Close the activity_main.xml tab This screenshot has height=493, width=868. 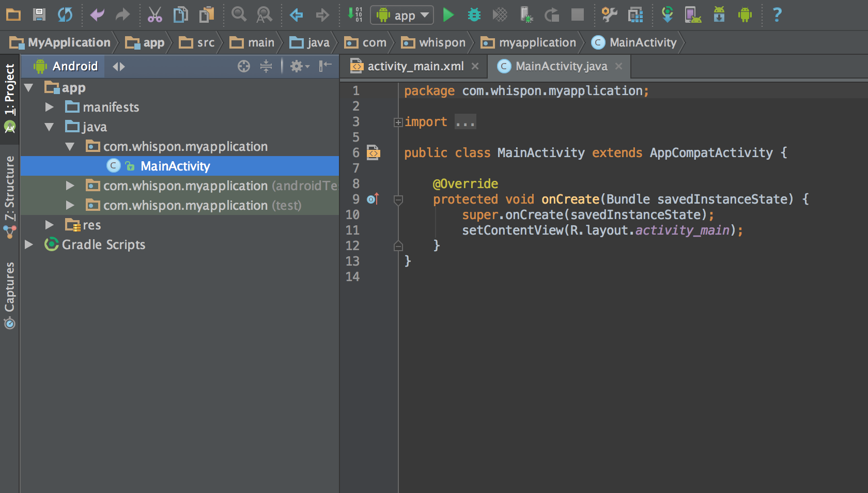coord(475,66)
